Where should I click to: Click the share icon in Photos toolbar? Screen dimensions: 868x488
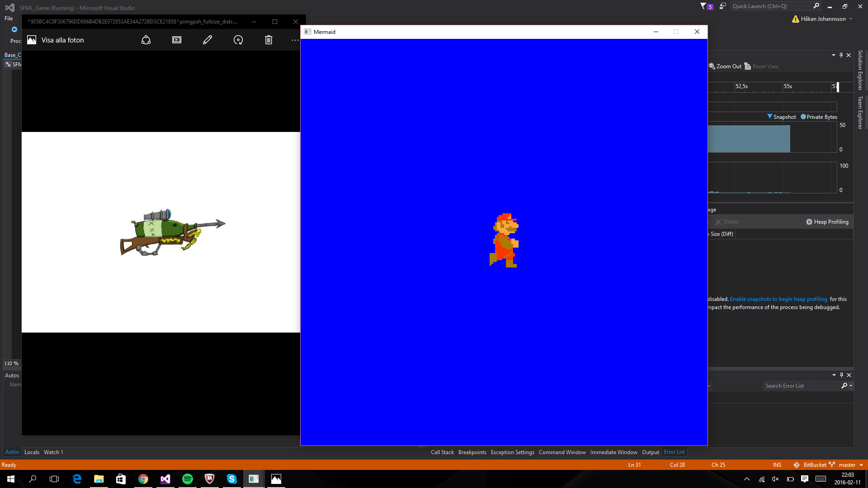146,40
